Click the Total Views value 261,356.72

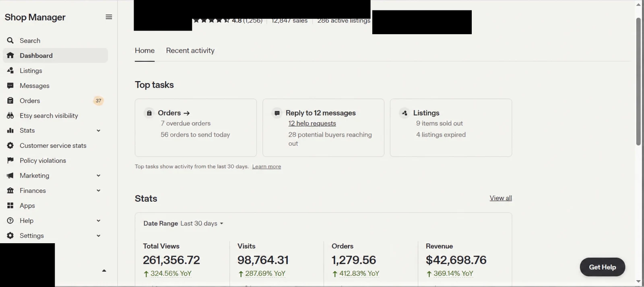click(171, 260)
